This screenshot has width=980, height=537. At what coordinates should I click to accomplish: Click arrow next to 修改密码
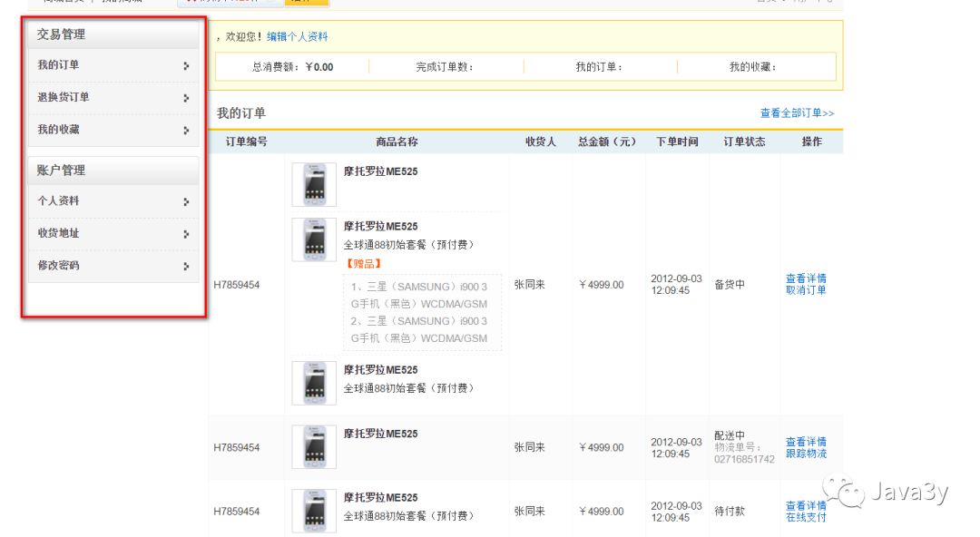point(186,267)
